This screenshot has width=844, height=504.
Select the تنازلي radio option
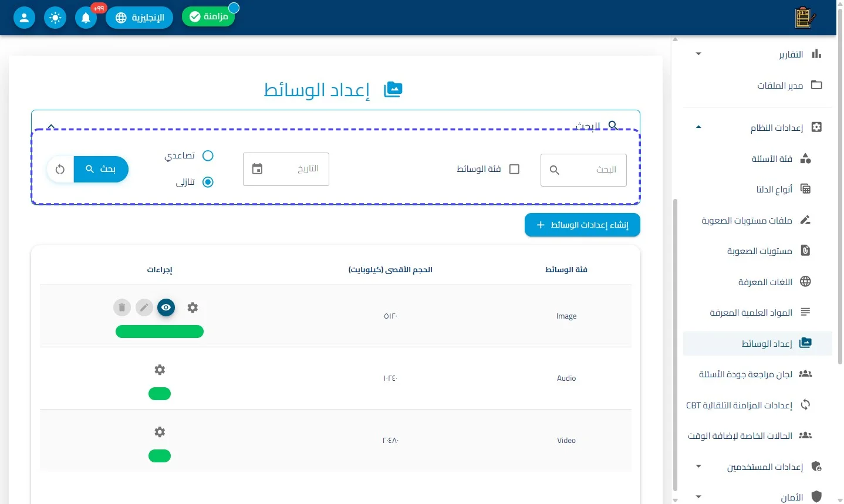[x=208, y=182]
